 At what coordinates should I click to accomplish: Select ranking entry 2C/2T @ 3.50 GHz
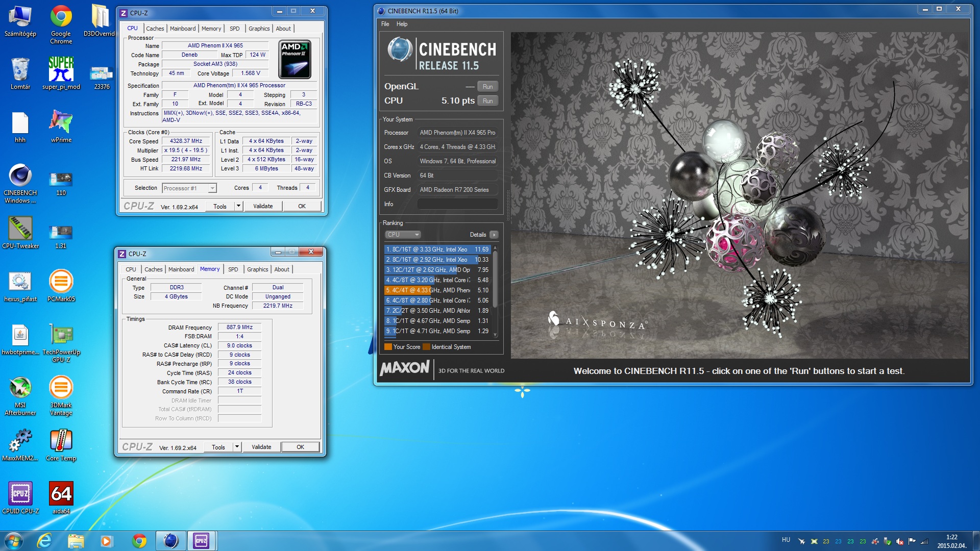point(437,311)
